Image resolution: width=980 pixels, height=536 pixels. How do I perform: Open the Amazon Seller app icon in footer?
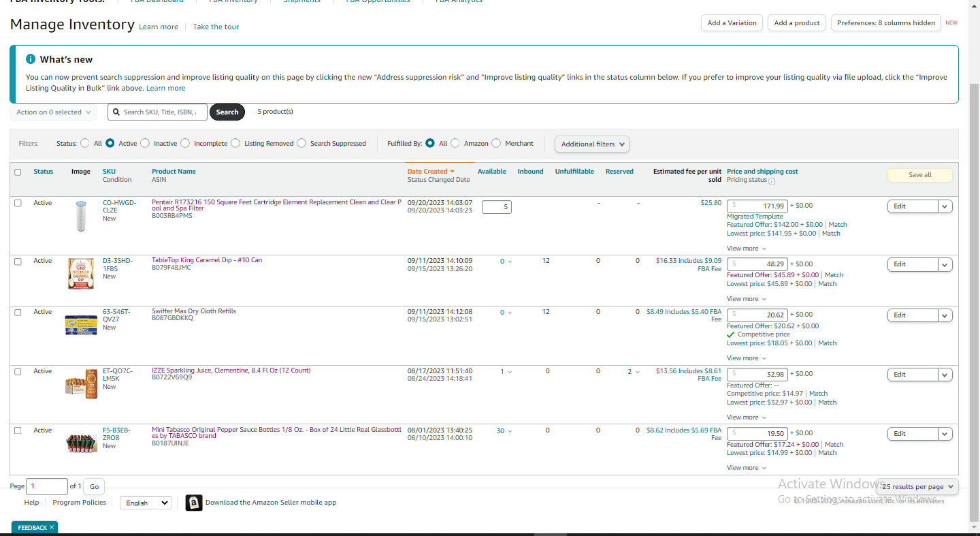click(x=194, y=503)
